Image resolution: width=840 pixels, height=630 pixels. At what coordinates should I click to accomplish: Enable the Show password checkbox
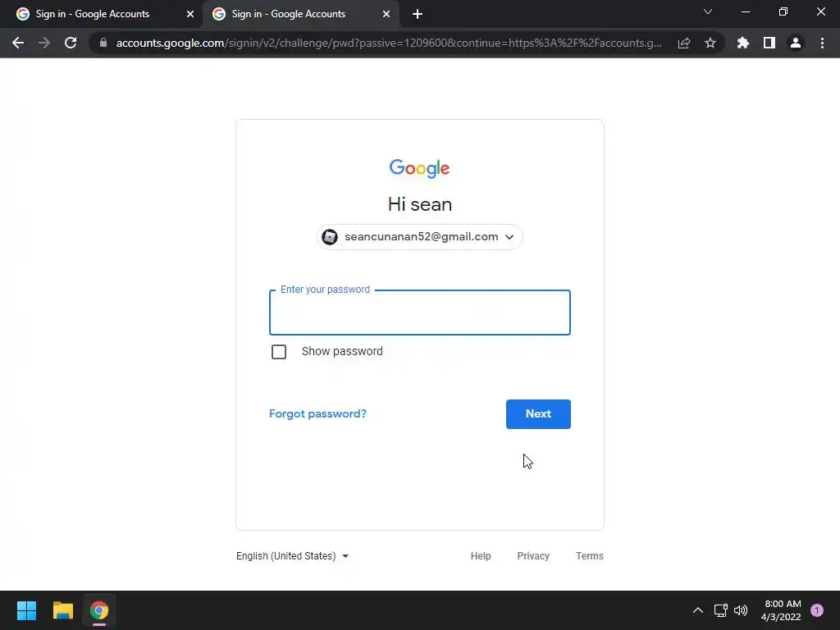coord(279,352)
